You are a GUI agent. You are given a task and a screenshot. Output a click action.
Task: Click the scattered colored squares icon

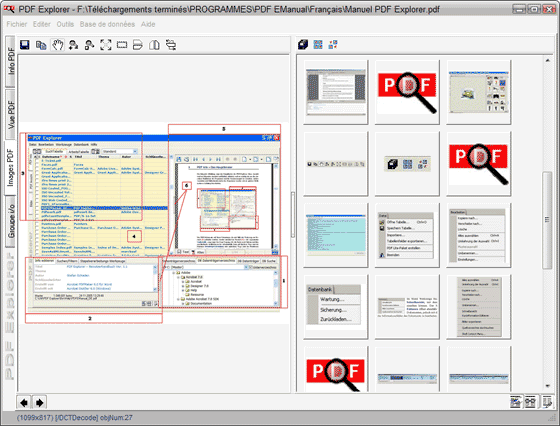pos(333,44)
